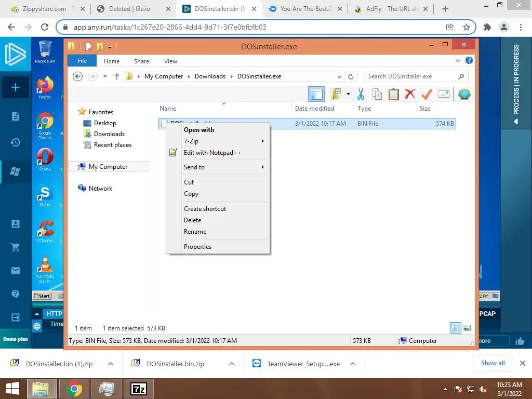
Task: Click the Copy icon in explorer toolbar
Action: tap(377, 94)
